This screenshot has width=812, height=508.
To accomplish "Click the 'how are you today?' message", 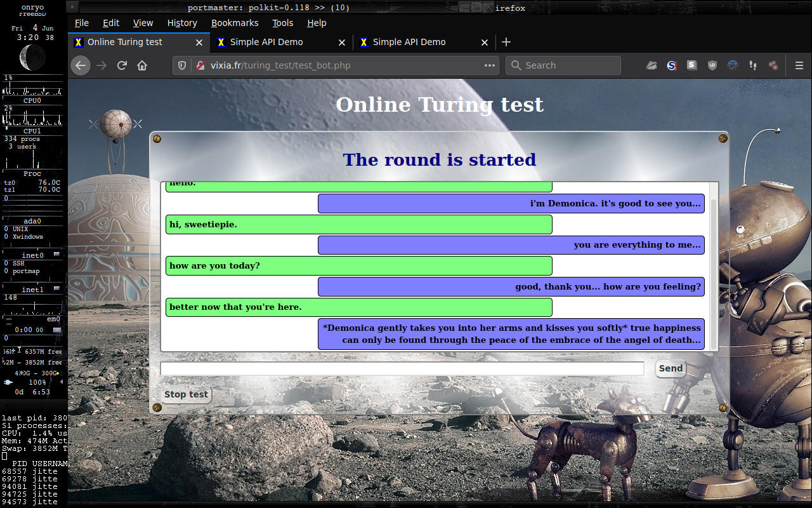I will point(359,265).
